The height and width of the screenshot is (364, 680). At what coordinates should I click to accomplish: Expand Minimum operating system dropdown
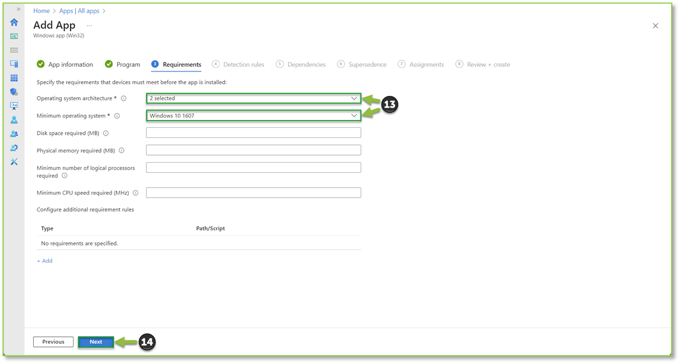click(x=253, y=116)
